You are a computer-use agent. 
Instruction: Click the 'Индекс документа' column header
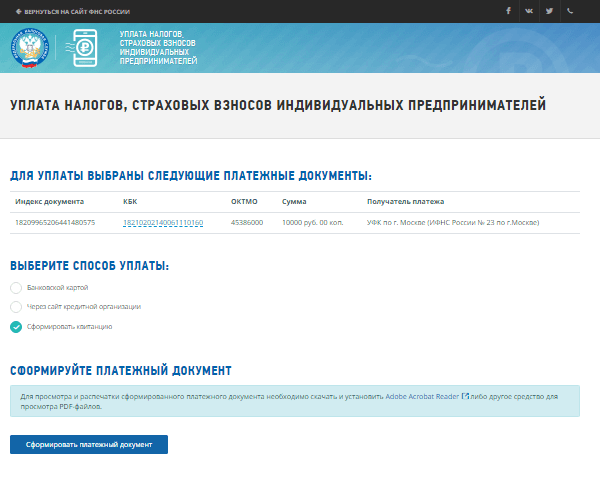point(50,201)
